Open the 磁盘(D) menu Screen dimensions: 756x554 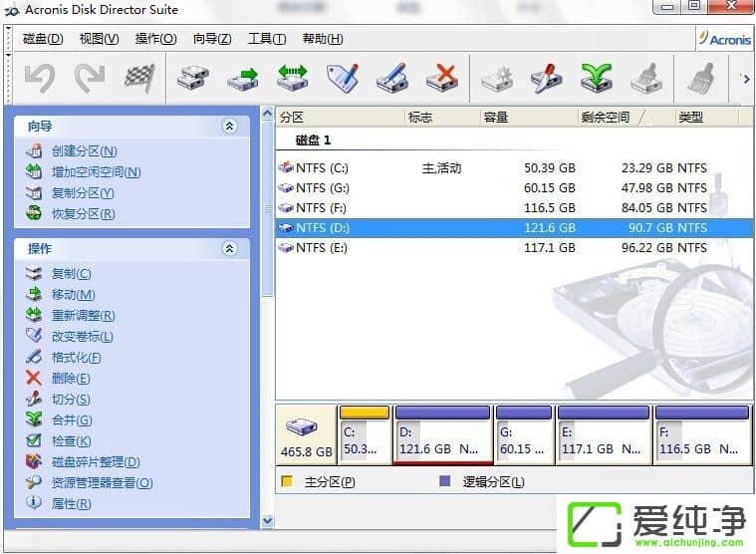[x=43, y=39]
